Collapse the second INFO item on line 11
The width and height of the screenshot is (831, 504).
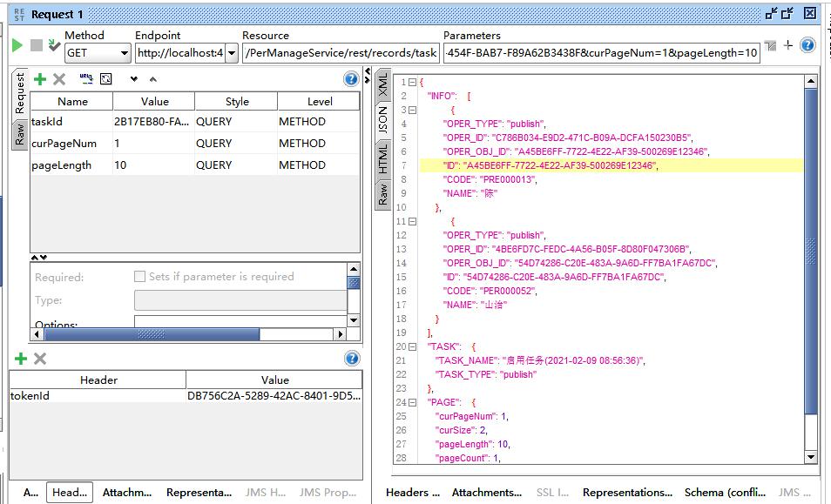pos(412,221)
